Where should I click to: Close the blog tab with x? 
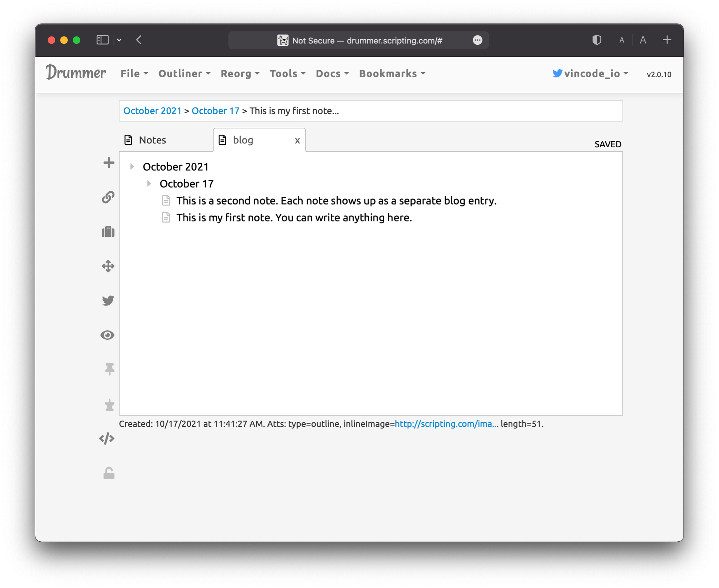(x=297, y=140)
